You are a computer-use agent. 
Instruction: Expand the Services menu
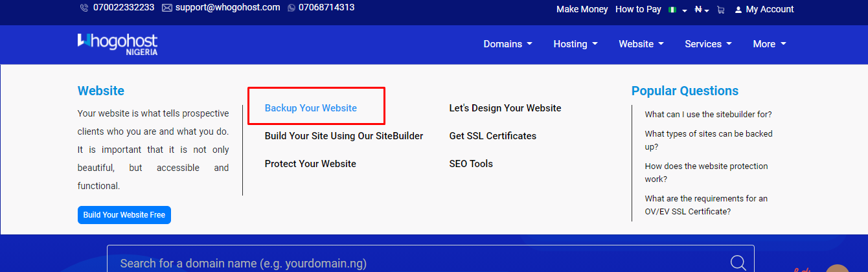[708, 44]
